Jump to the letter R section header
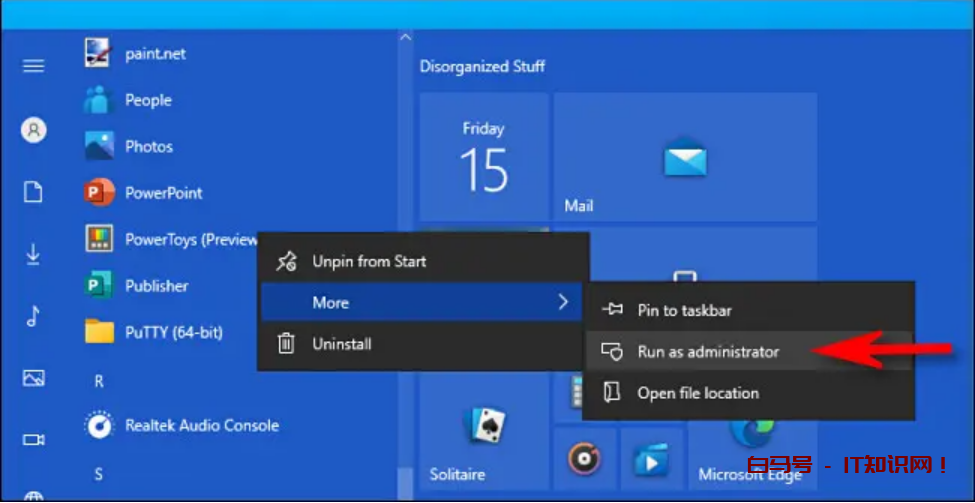975x503 pixels. tap(99, 381)
